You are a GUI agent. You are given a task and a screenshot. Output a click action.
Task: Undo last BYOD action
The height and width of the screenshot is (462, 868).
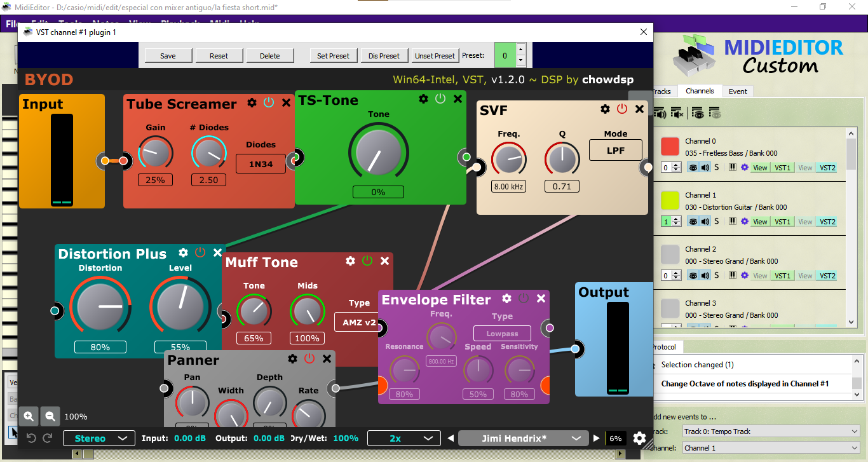pyautogui.click(x=31, y=438)
